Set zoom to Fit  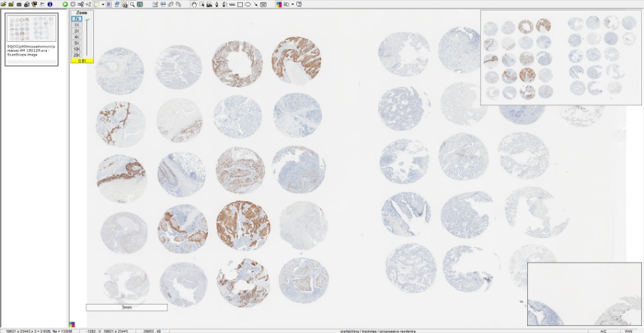(x=76, y=19)
